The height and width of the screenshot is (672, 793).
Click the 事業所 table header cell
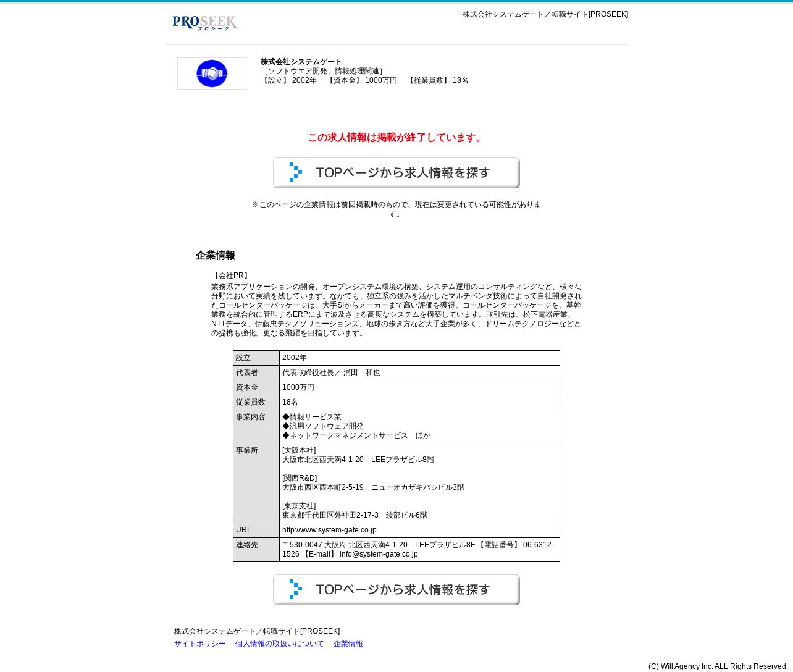pyautogui.click(x=256, y=483)
